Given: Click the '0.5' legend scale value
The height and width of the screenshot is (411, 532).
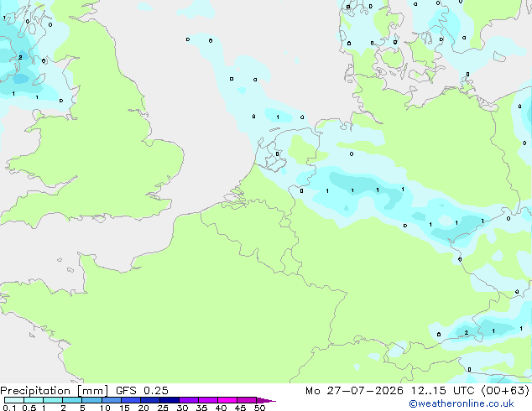Looking at the screenshot, I should 29,408.
